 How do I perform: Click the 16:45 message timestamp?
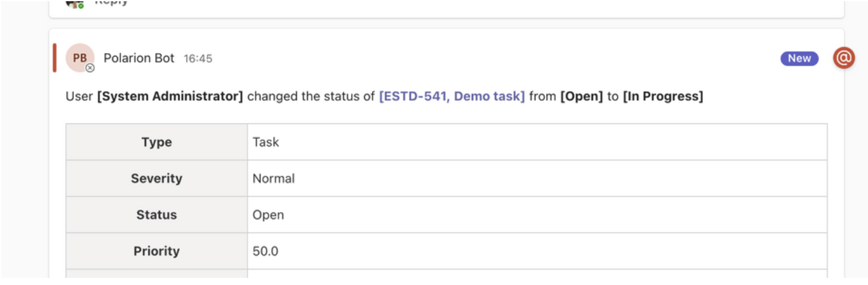coord(198,58)
